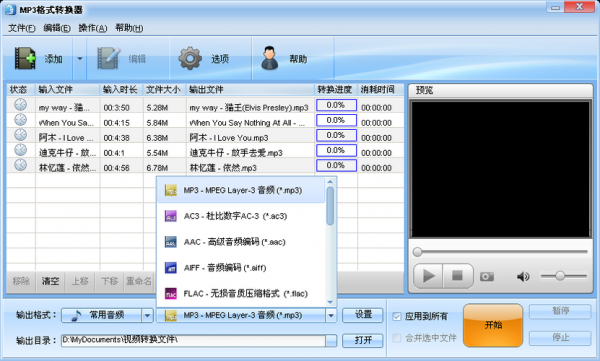Select MP3 - MPEG Layer-3 option in list
This screenshot has height=361, width=600.
tap(241, 190)
